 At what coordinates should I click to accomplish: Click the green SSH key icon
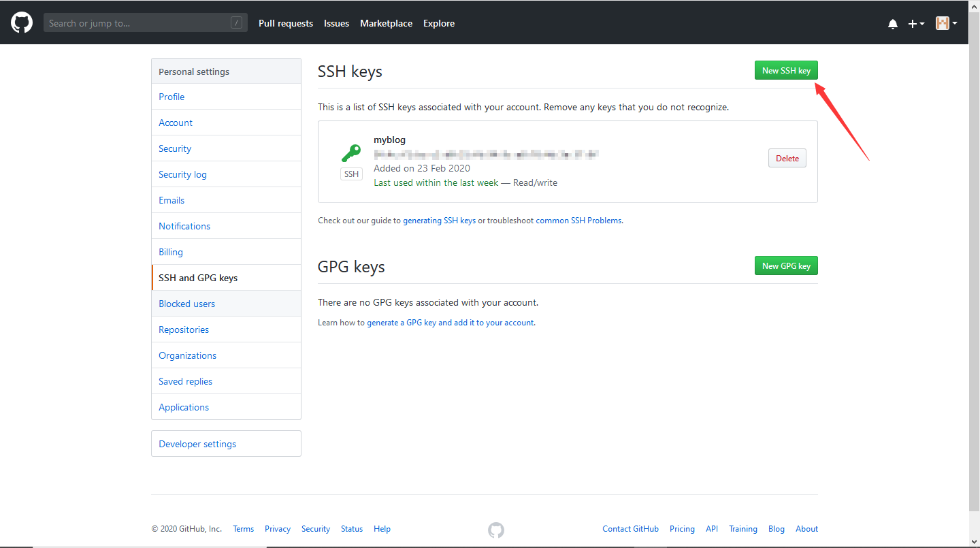coord(351,152)
